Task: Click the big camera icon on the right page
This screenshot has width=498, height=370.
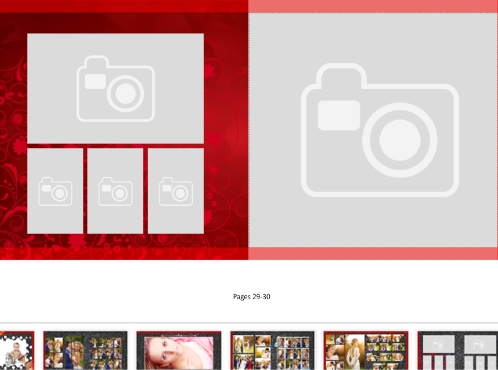Action: coord(380,130)
